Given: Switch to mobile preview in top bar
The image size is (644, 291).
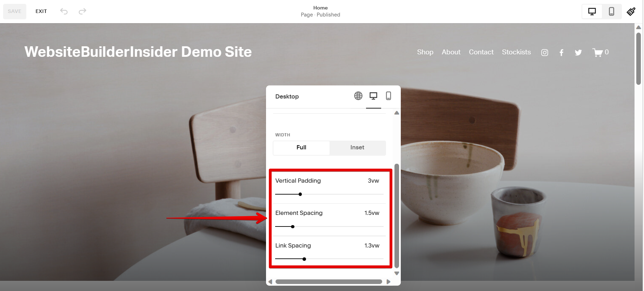Looking at the screenshot, I should click(611, 12).
